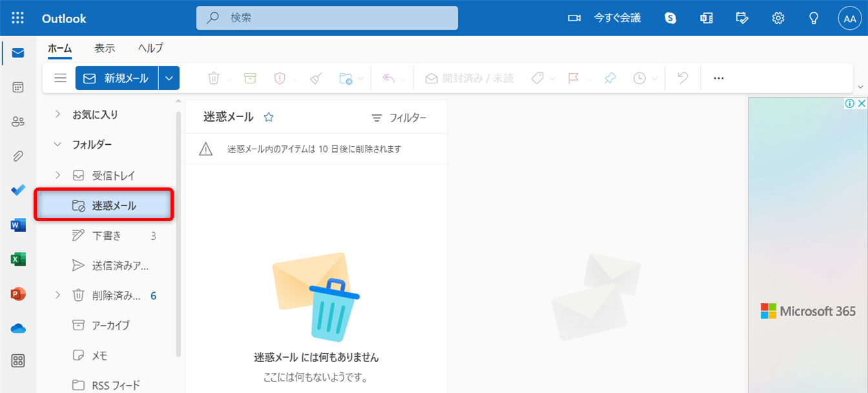Click inside the 検索 search field
The image size is (868, 393).
(327, 17)
